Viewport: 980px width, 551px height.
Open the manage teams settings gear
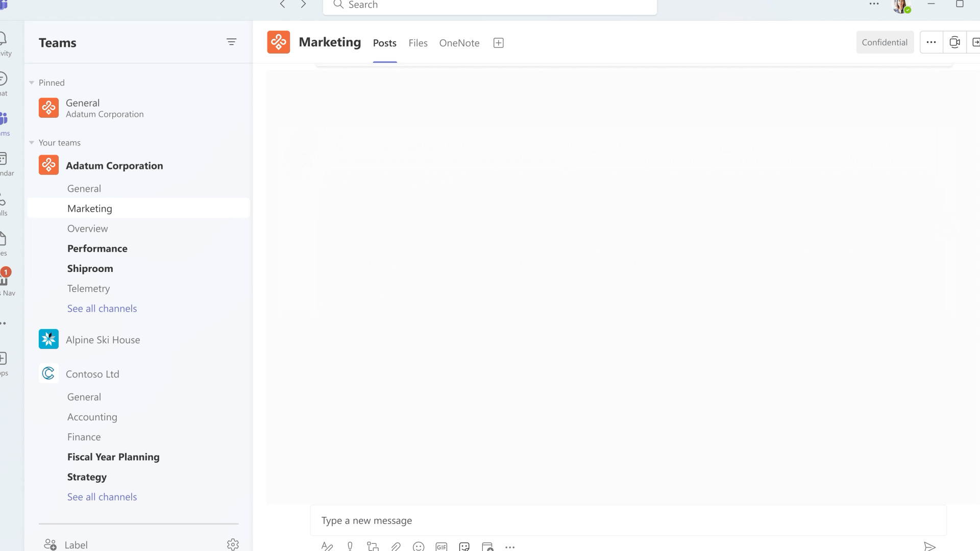pos(233,544)
